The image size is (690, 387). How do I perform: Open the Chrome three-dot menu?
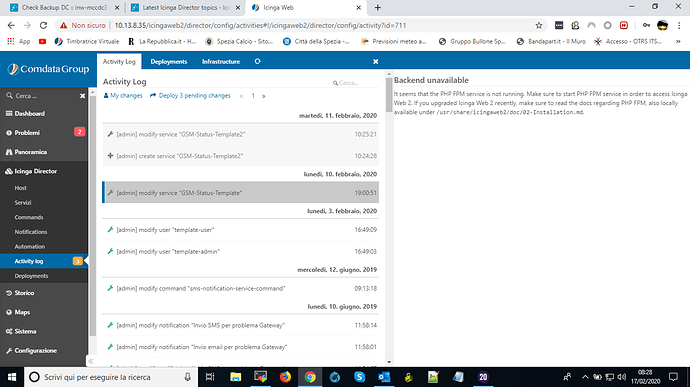679,26
